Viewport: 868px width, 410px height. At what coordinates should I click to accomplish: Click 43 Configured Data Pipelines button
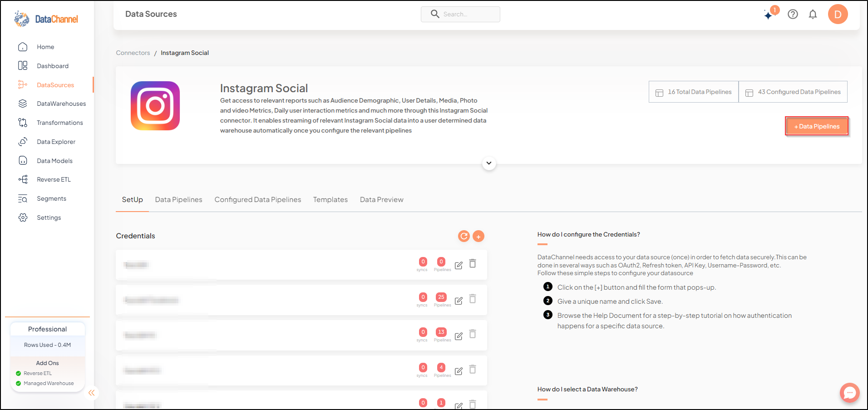pos(793,92)
